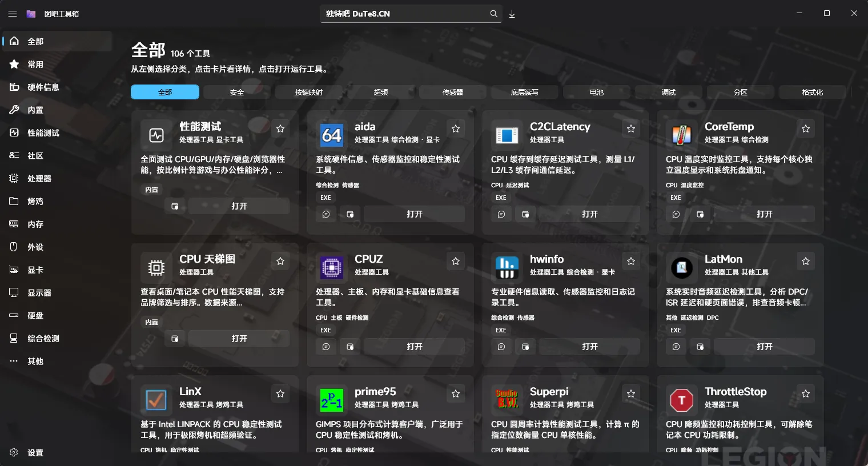
Task: Open hwinfo card's comment icon
Action: (501, 347)
